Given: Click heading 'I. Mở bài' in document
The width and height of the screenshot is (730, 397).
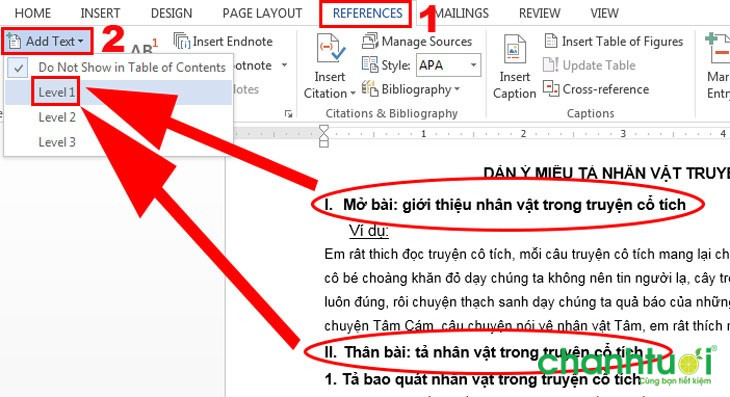Looking at the screenshot, I should pos(506,204).
